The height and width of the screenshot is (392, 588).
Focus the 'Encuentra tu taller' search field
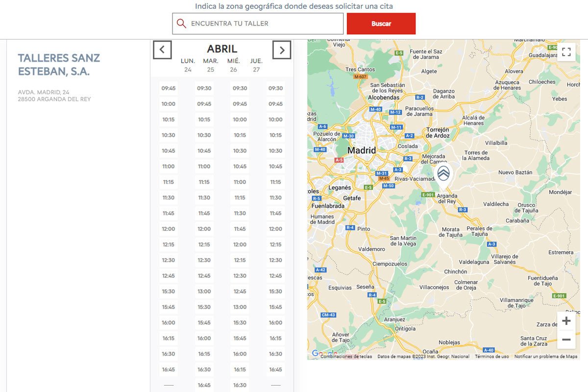(x=258, y=24)
